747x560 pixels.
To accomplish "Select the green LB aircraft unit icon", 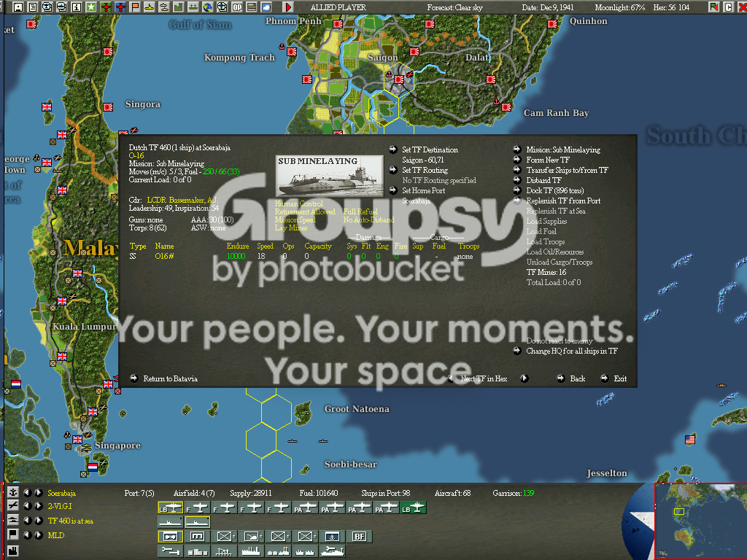I will pos(413,508).
